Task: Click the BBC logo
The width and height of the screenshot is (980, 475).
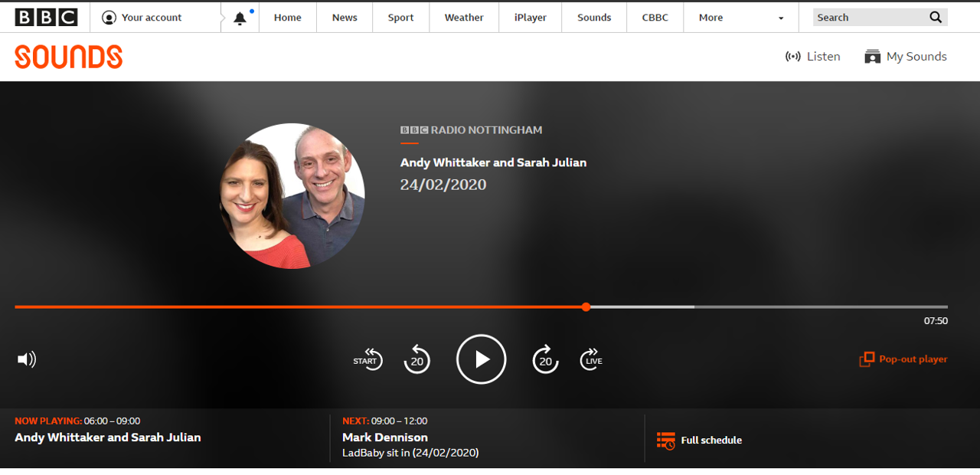Action: point(45,18)
